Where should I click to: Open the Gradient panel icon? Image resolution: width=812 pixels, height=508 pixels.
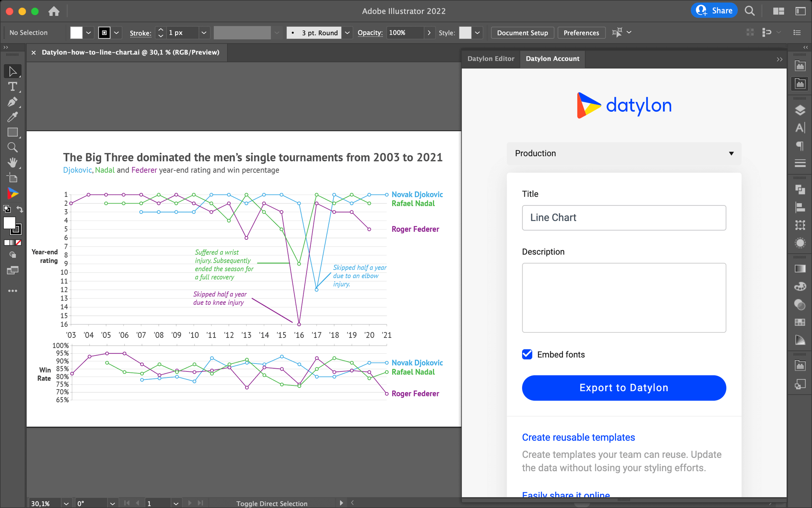coord(800,268)
